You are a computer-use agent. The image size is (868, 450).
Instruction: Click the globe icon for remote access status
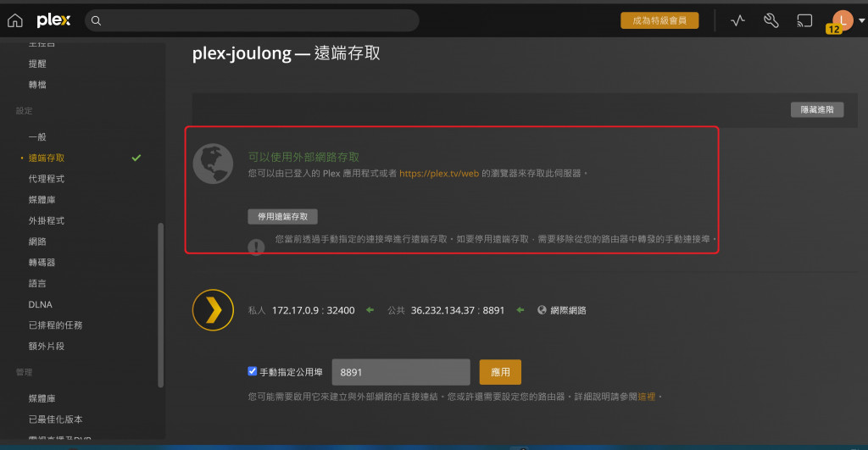[213, 164]
